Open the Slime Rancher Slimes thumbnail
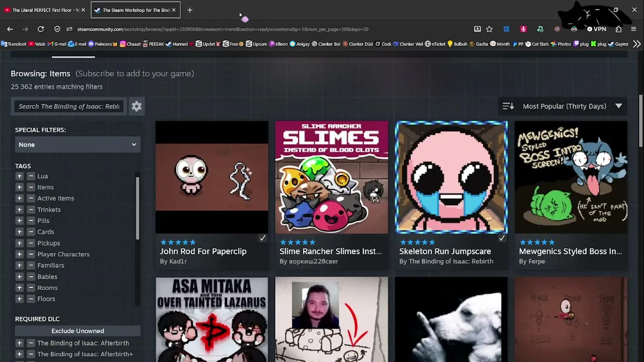The image size is (644, 362). tap(332, 177)
